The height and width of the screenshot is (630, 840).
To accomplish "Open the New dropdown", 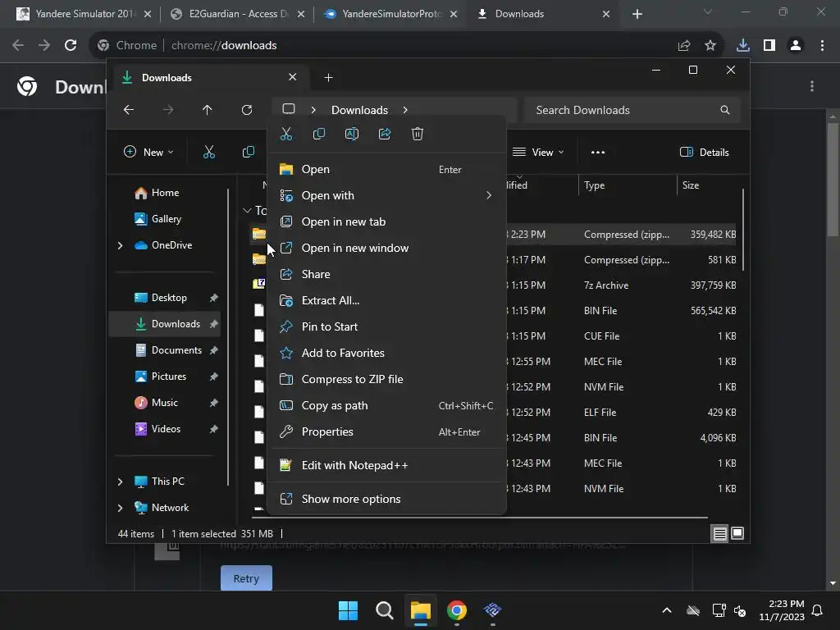I will pos(149,152).
